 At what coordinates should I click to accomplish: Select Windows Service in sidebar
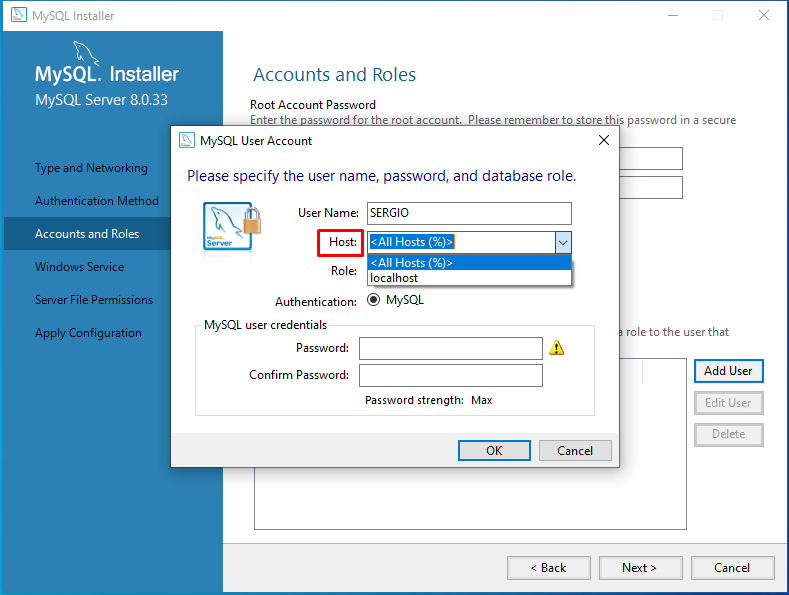[80, 267]
